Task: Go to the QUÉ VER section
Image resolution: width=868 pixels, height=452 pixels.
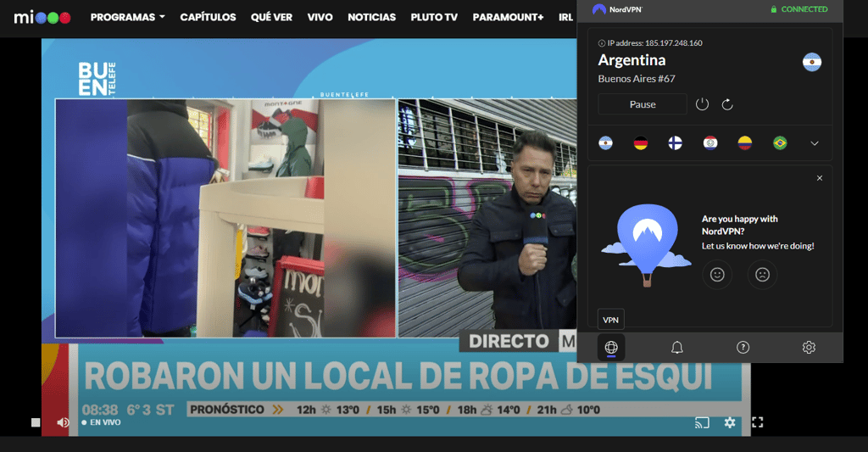Action: [x=271, y=17]
